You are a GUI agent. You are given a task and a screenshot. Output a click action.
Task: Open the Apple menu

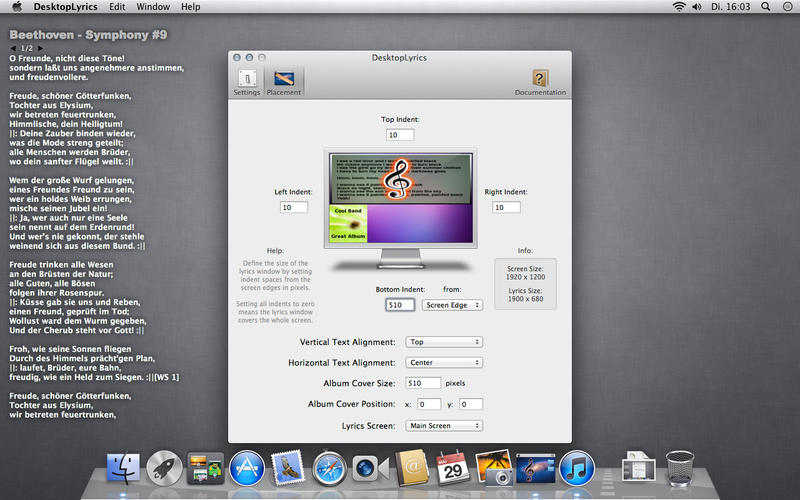pyautogui.click(x=17, y=7)
